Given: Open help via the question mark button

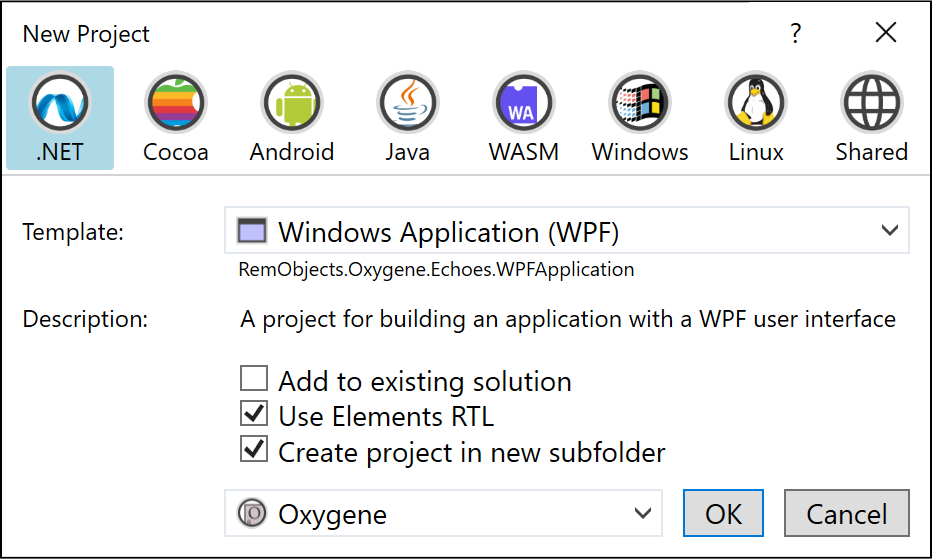Looking at the screenshot, I should tap(796, 33).
